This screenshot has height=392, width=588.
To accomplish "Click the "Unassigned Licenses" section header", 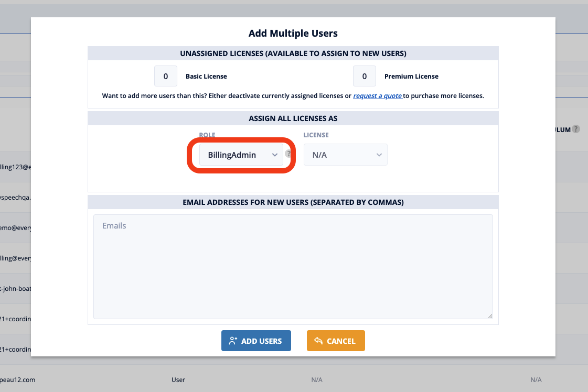I will click(293, 53).
